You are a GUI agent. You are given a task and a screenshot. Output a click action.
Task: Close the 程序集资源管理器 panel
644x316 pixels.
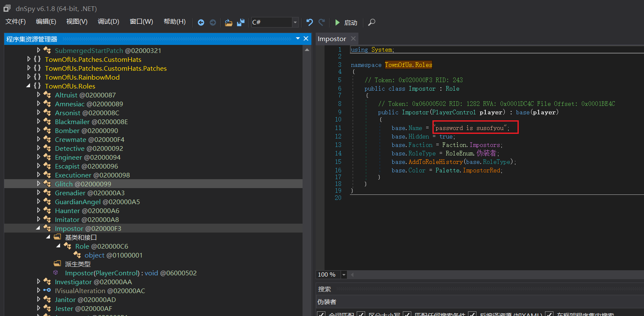click(306, 39)
